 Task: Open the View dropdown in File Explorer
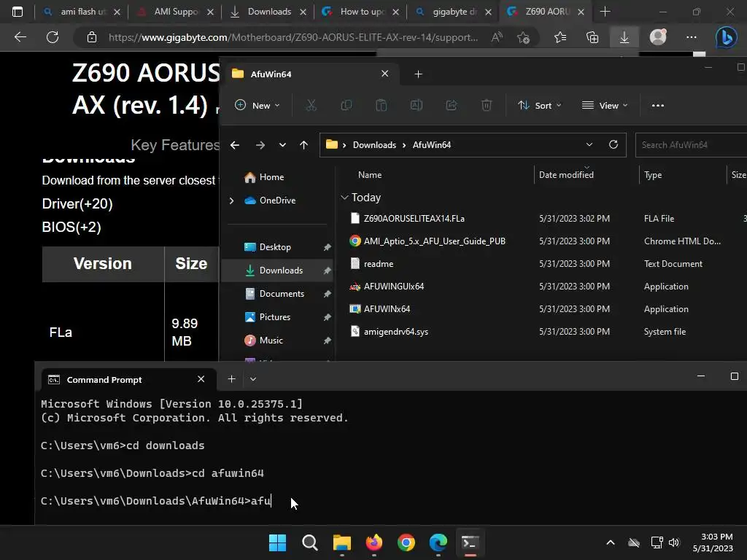click(x=605, y=105)
